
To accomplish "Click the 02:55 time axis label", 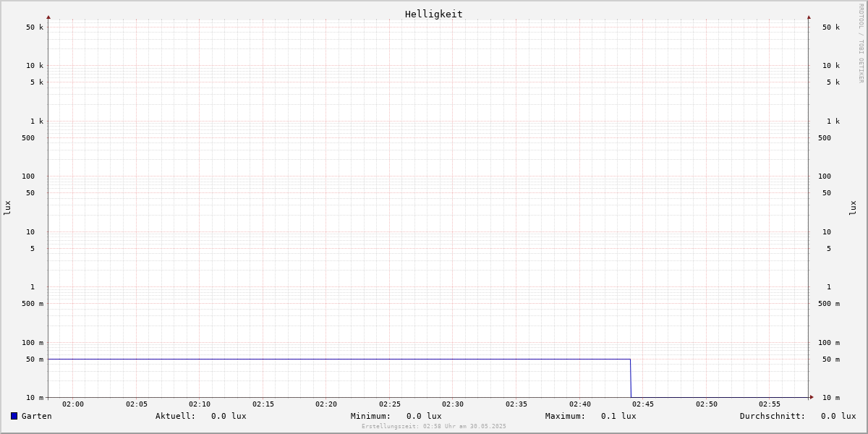I will coord(770,404).
